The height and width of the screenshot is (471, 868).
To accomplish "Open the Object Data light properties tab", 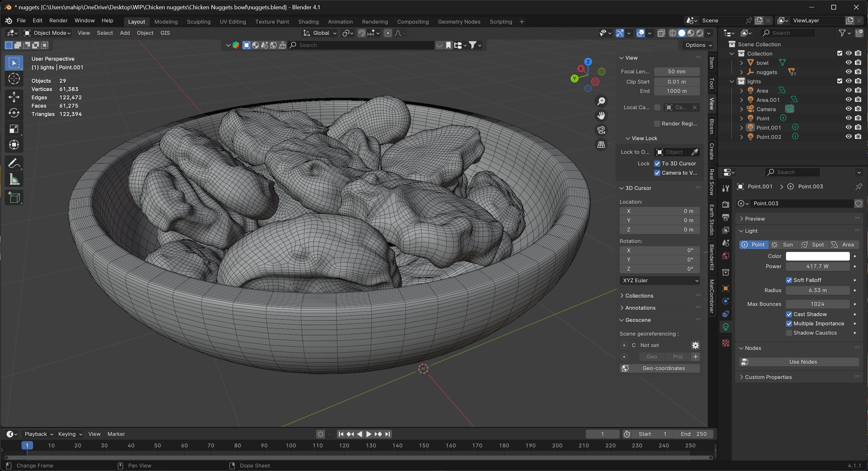I will pos(725,327).
